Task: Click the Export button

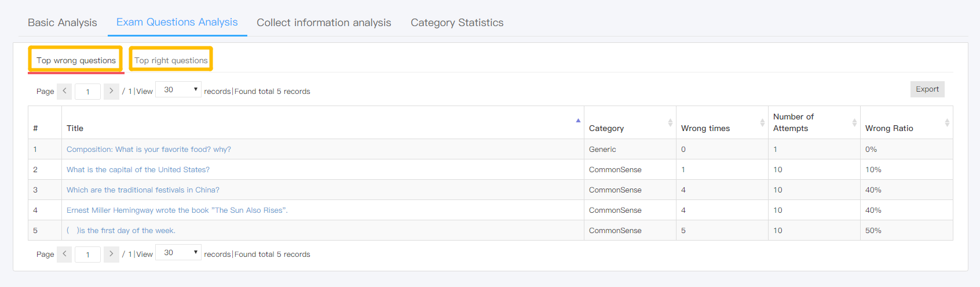Action: (927, 89)
